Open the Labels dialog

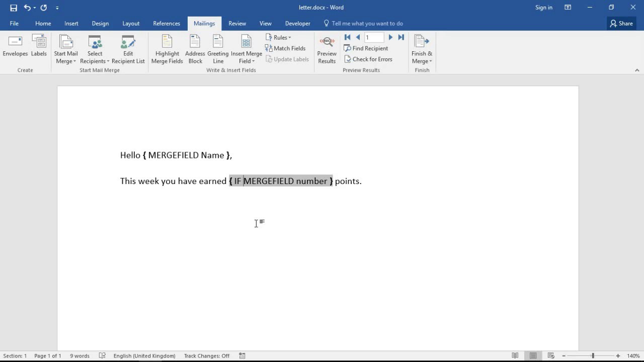39,48
